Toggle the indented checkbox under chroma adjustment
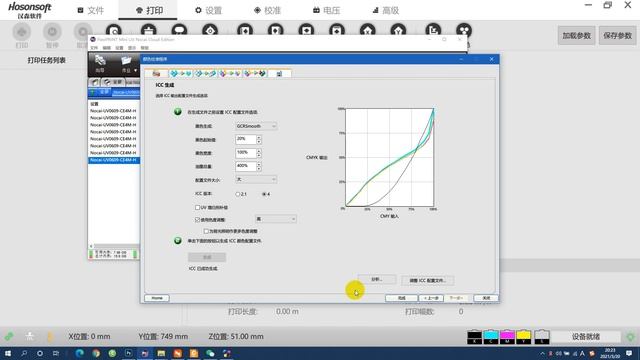The width and height of the screenshot is (640, 360). coord(206,231)
